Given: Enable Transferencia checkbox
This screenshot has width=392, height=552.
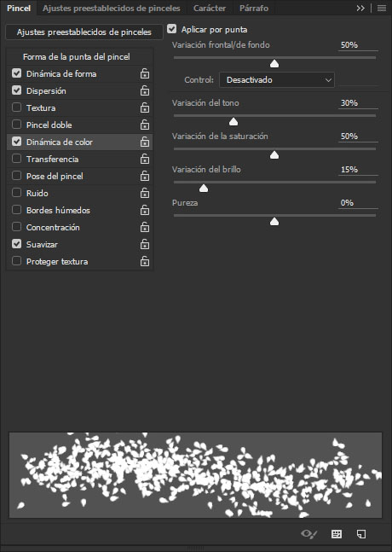Looking at the screenshot, I should (16, 159).
